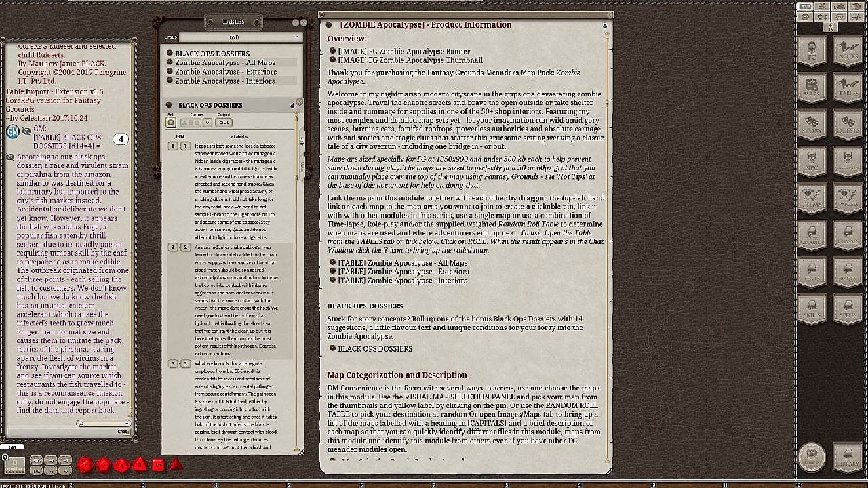Open the Maps sidebar panel
The height and width of the screenshot is (488, 868).
811,88
